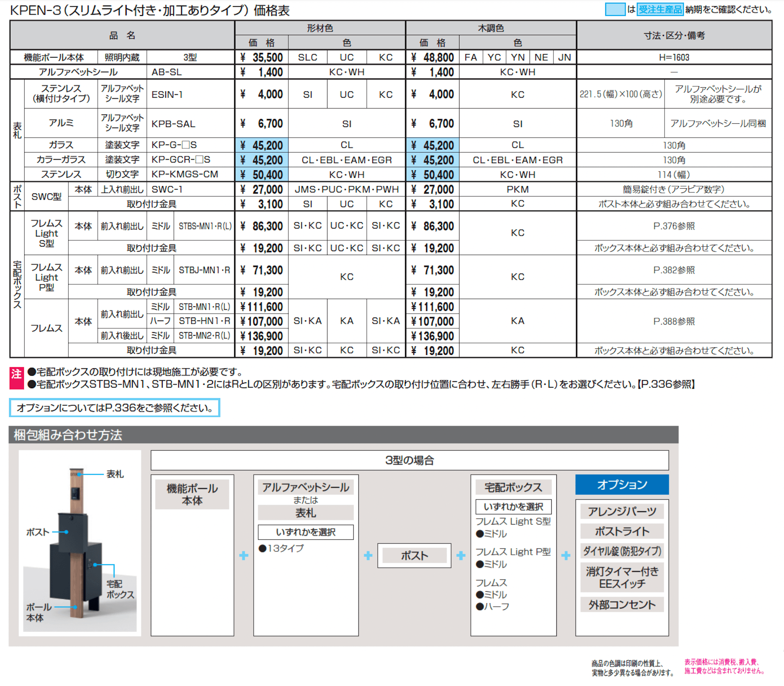Select the 外部コンセント option box
The width and height of the screenshot is (784, 686).
[622, 604]
